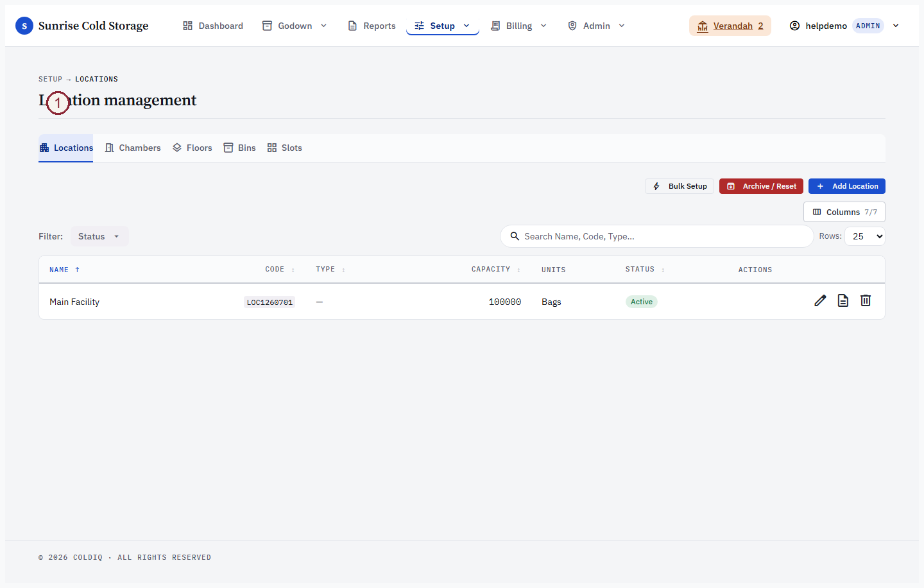Viewport: 924px width, 588px height.
Task: Switch to the Bins tab
Action: pyautogui.click(x=239, y=148)
